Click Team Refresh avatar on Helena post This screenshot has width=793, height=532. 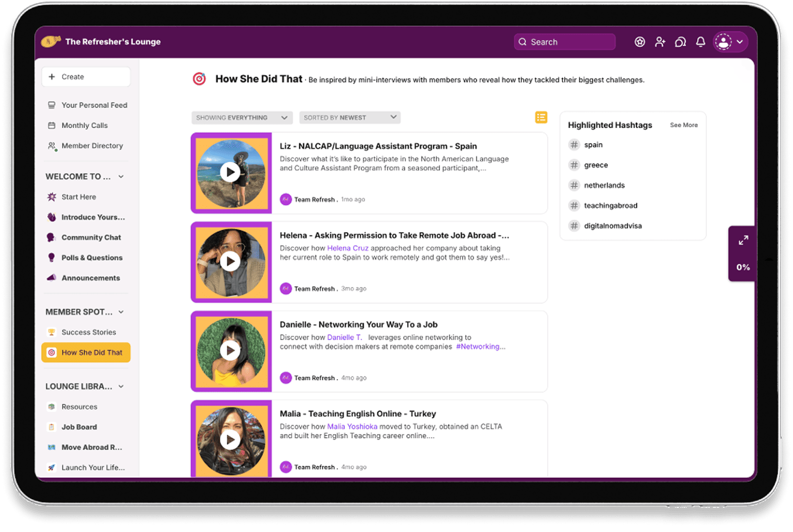286,289
